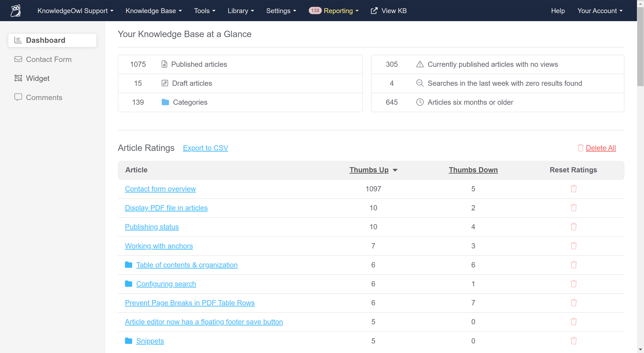Expand the Knowledge Base menu
The width and height of the screenshot is (644, 353).
click(153, 11)
